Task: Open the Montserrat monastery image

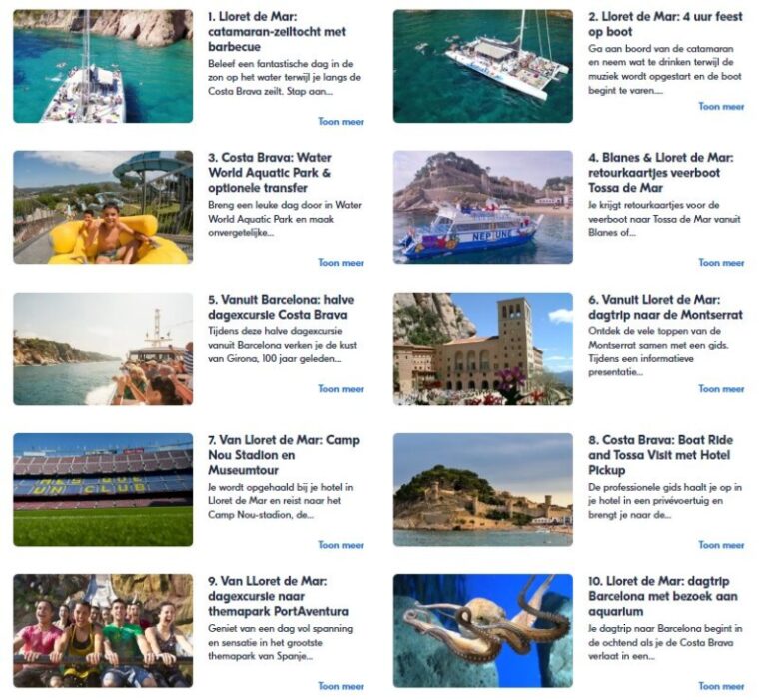Action: (482, 349)
